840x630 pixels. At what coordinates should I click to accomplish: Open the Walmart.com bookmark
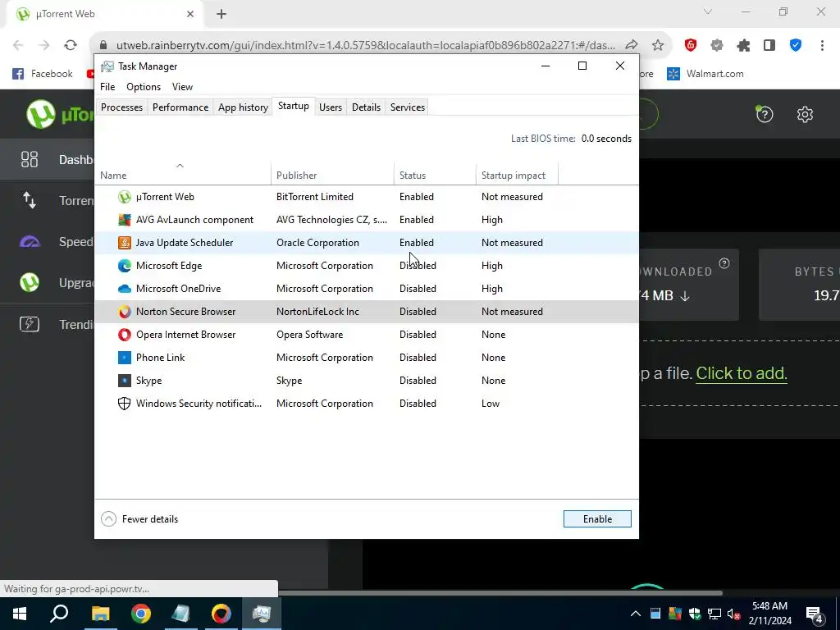tap(705, 74)
